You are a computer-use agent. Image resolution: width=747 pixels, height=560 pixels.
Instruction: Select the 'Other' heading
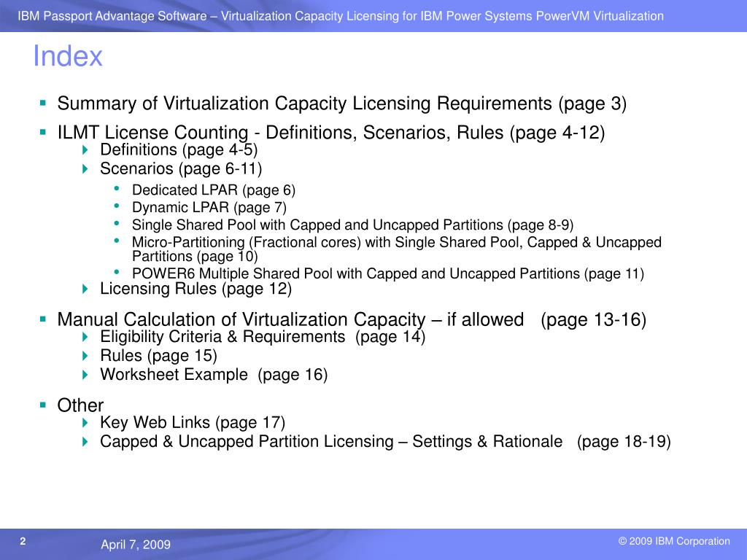80,405
